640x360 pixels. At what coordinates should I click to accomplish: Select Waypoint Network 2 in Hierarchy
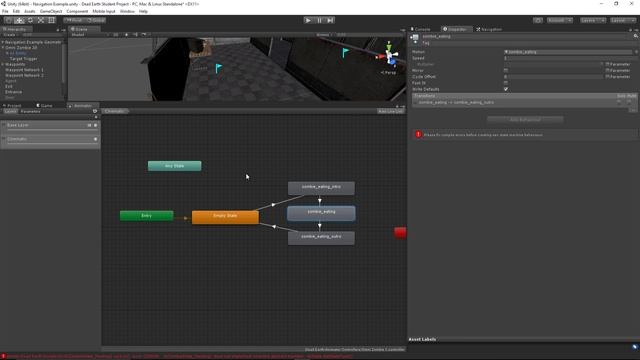pos(24,76)
